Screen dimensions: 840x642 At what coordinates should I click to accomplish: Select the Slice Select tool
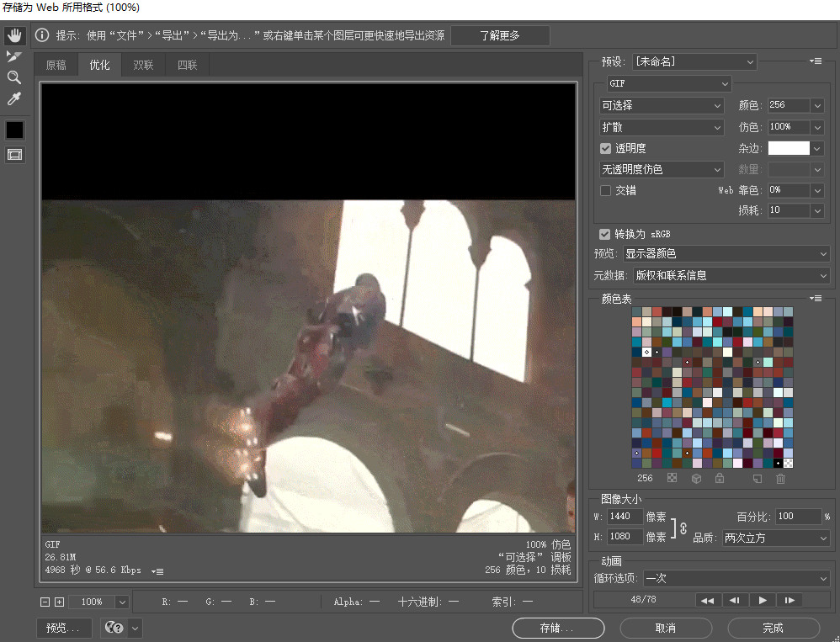pos(14,56)
